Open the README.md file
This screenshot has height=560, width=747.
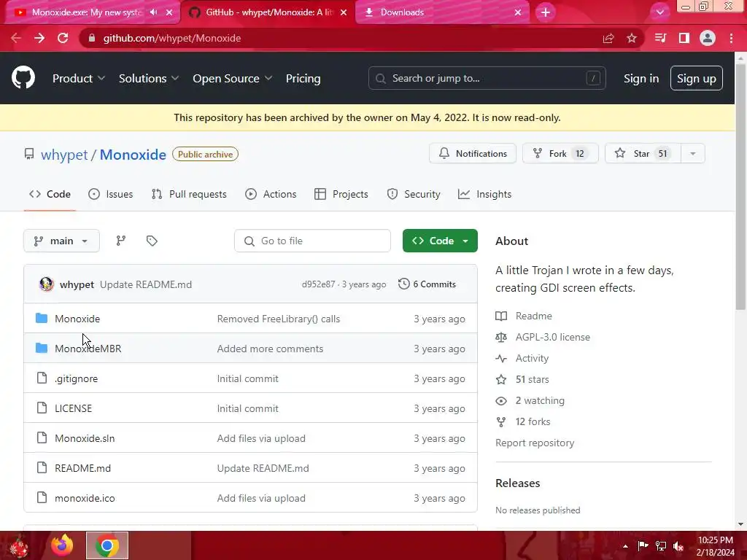(83, 469)
